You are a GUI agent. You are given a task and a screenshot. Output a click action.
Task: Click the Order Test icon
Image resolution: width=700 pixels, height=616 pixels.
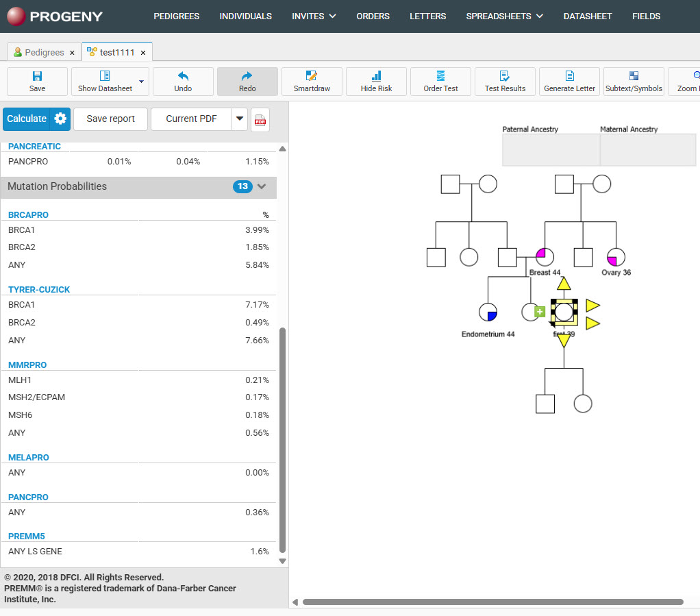click(440, 77)
